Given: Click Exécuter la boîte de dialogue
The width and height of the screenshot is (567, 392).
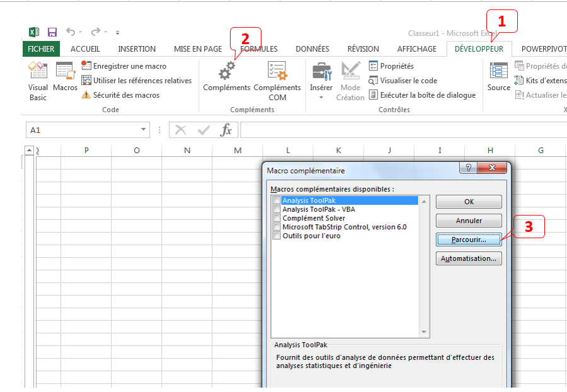Looking at the screenshot, I should tap(422, 95).
